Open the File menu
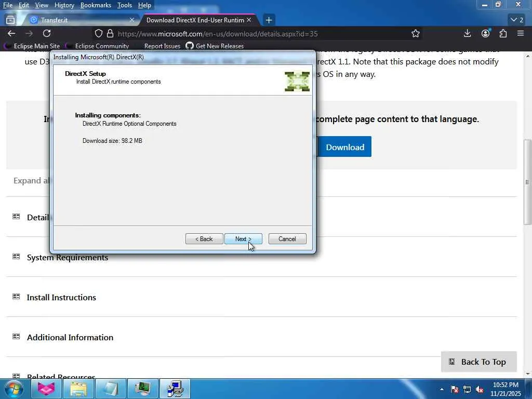 pyautogui.click(x=7, y=5)
